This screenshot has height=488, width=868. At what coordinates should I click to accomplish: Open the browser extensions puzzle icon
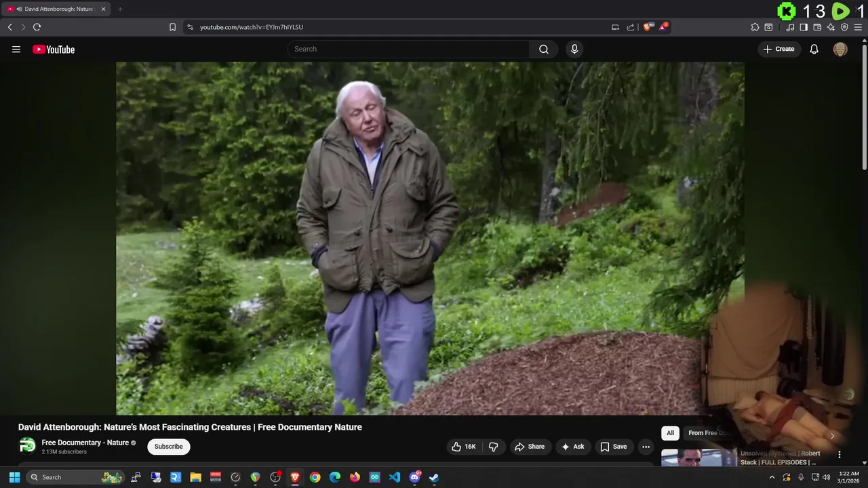(x=755, y=27)
